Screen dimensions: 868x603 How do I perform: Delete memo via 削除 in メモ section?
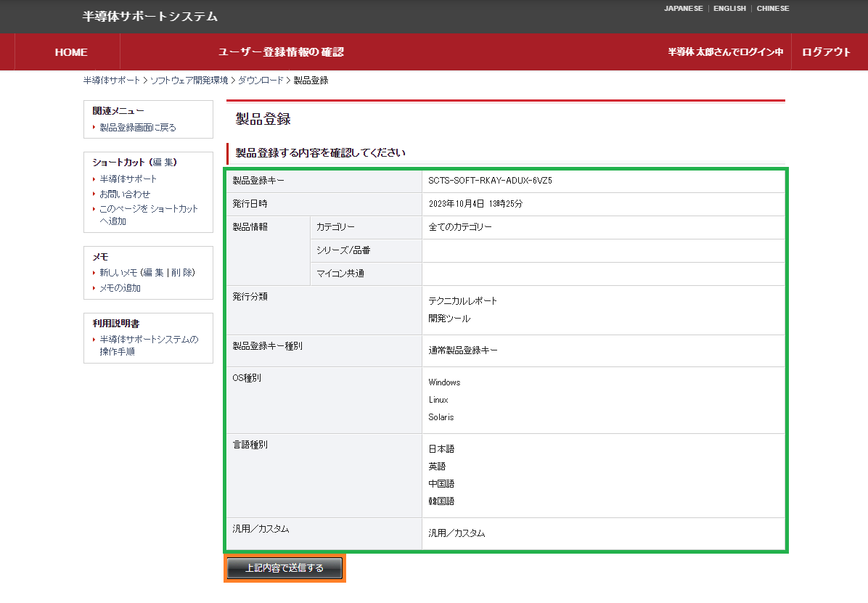(x=181, y=272)
